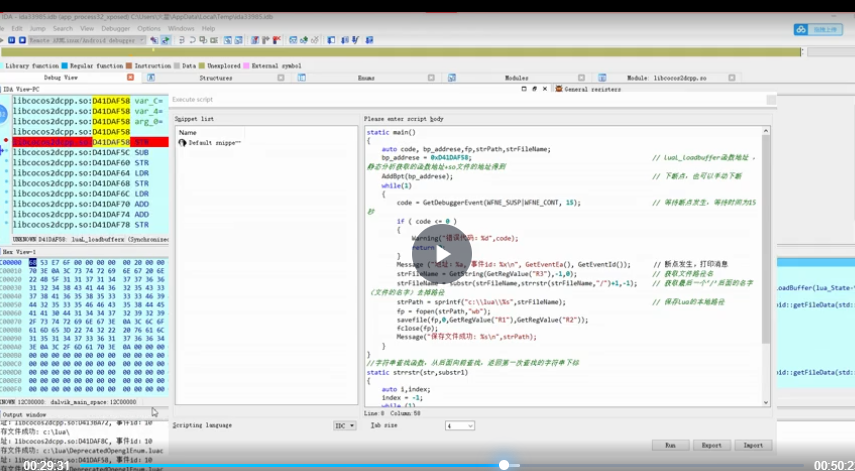Close the Execute script dialog
The height and width of the screenshot is (471, 855).
tap(547, 89)
